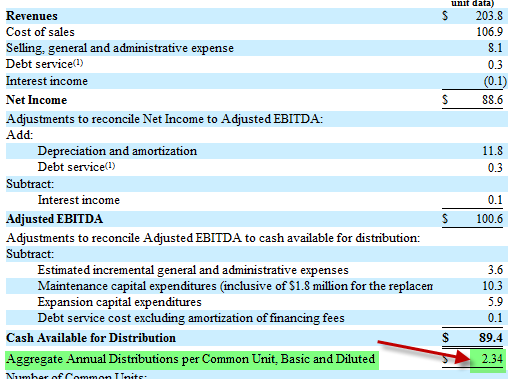Viewport: 508px width, 379px height.
Task: Click the Revenues row label
Action: pos(32,16)
